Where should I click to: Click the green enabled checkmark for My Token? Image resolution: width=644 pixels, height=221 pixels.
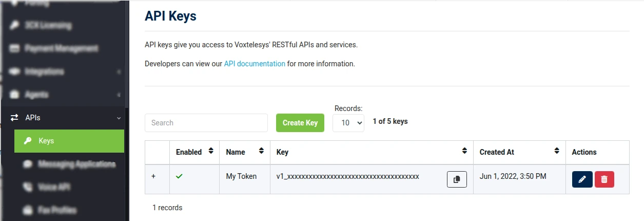pos(179,176)
